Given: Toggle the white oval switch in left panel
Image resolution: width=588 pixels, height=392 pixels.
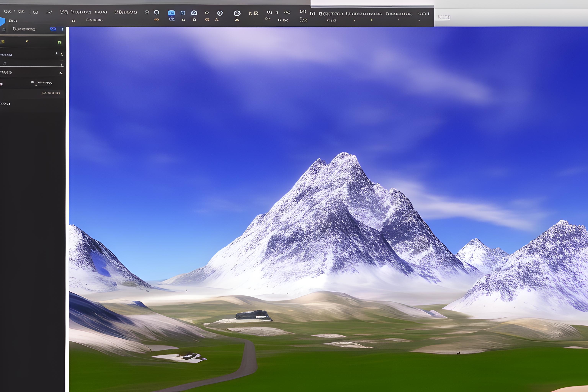Looking at the screenshot, I should click(x=61, y=73).
